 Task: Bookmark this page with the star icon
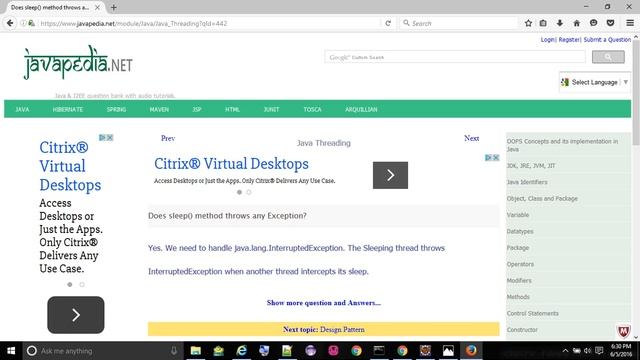click(x=528, y=23)
